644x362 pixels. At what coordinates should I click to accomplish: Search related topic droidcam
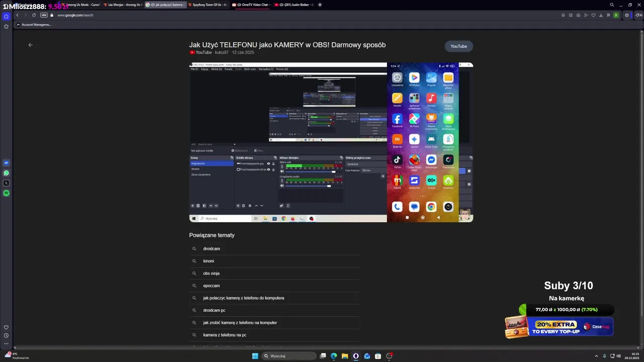pyautogui.click(x=274, y=249)
